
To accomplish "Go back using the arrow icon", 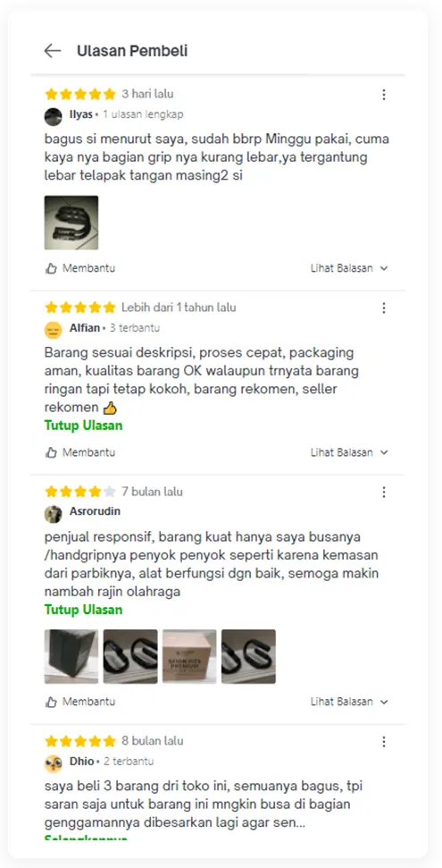I will (x=53, y=51).
